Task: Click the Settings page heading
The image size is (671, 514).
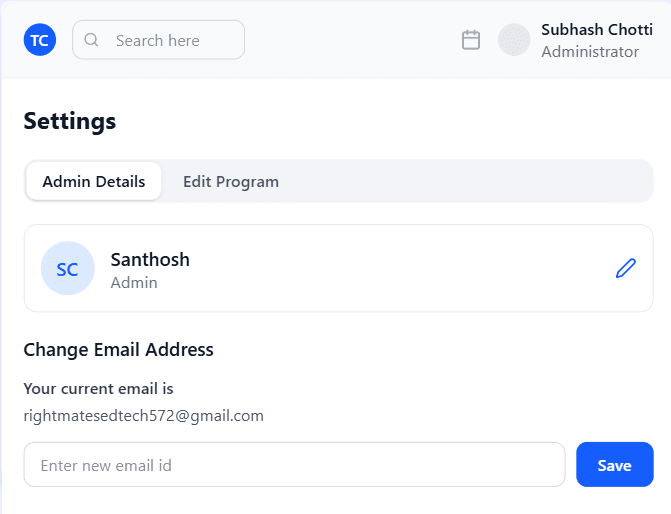Action: pyautogui.click(x=70, y=121)
